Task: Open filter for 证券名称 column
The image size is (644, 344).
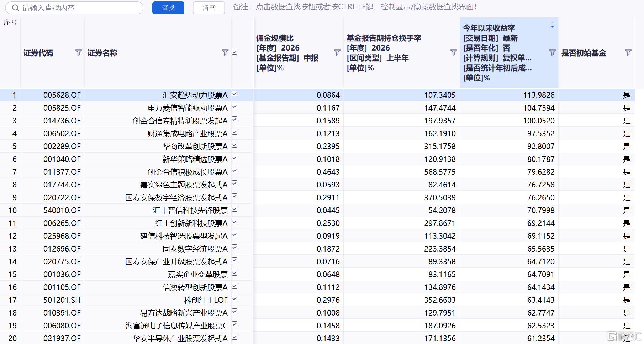Action: (225, 53)
